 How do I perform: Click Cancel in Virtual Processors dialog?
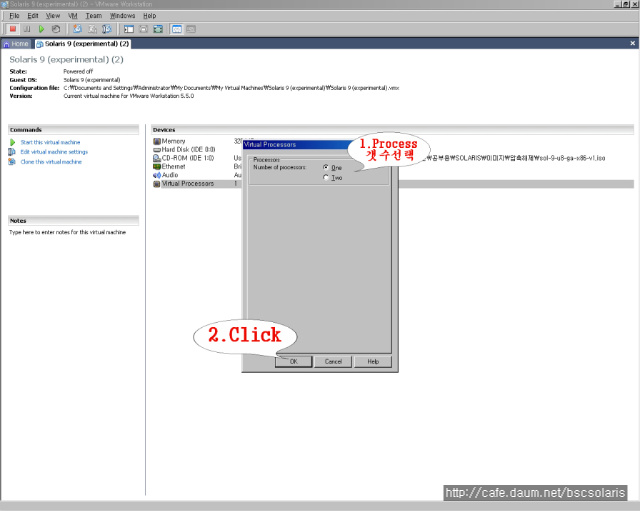333,362
